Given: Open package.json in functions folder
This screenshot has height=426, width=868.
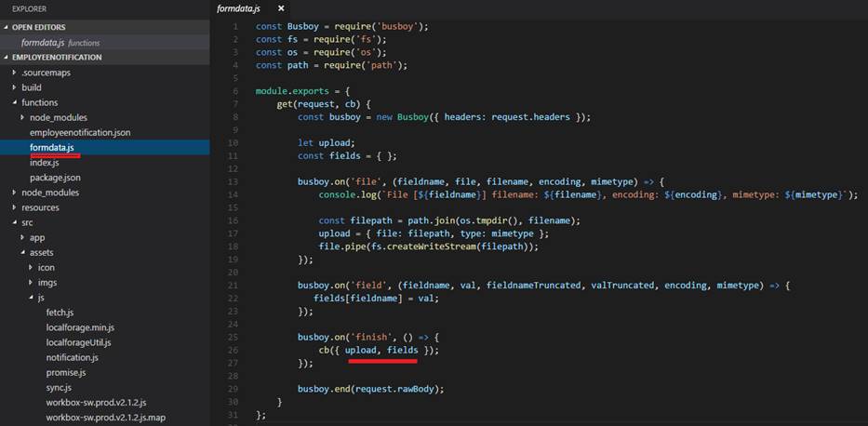Looking at the screenshot, I should (56, 178).
